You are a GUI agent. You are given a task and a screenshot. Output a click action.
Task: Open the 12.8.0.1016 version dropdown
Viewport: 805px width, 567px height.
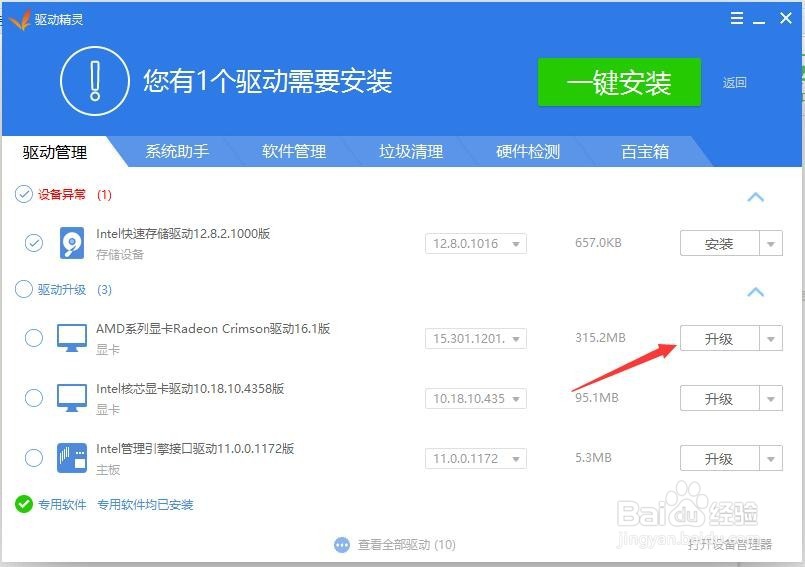[476, 243]
